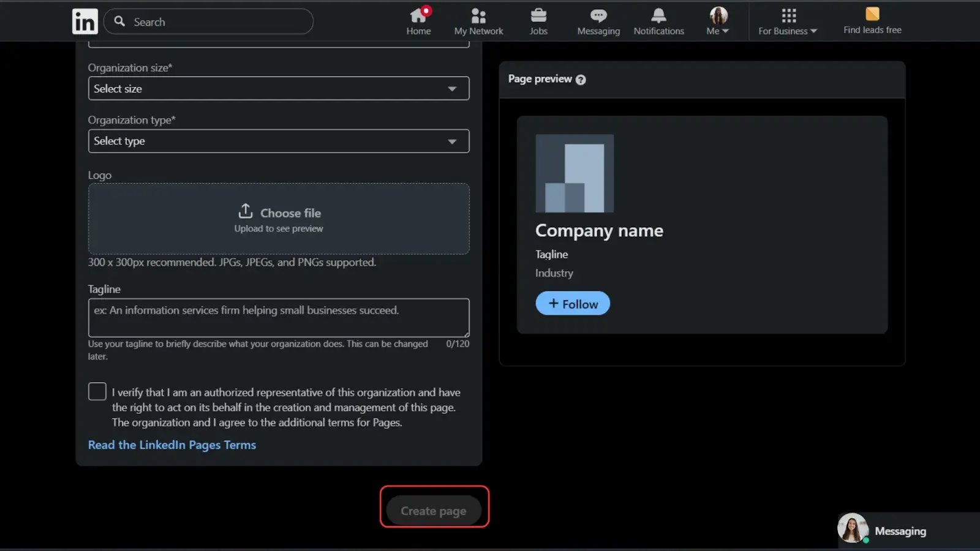Click the Page preview help icon
Image resolution: width=980 pixels, height=551 pixels.
coord(581,79)
